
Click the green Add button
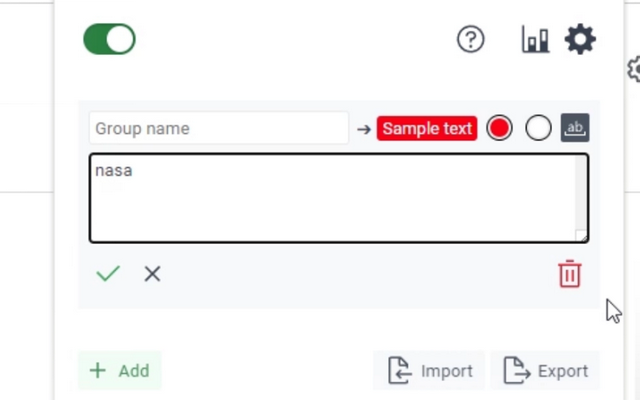120,371
